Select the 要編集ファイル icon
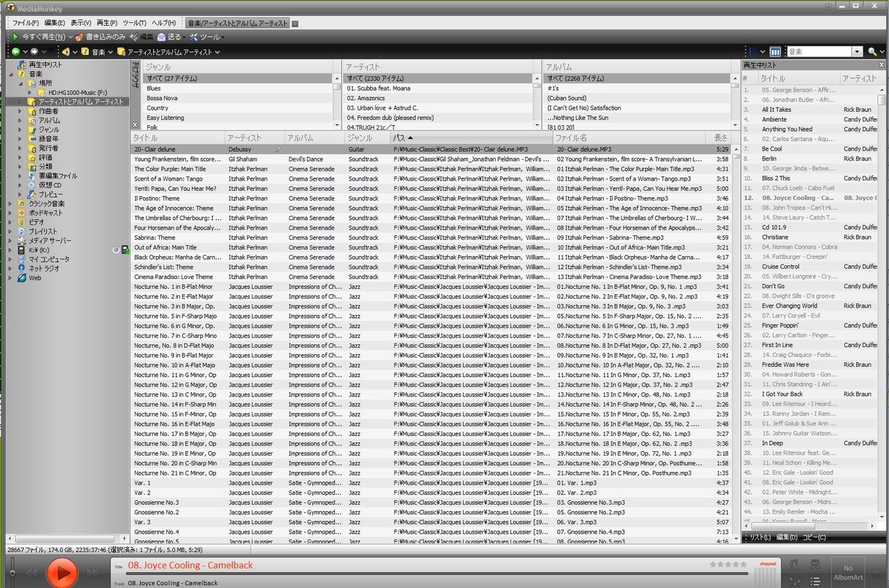The image size is (889, 588). pos(33,176)
